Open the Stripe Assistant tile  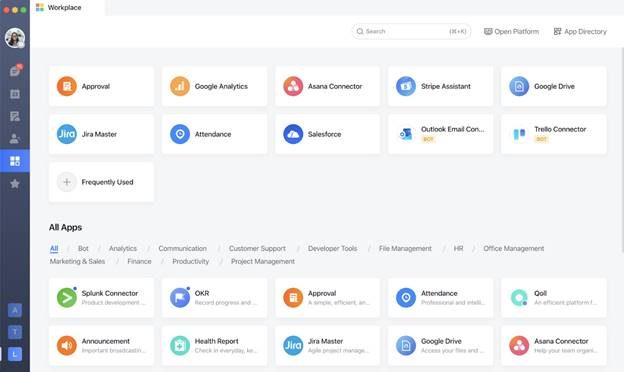440,86
